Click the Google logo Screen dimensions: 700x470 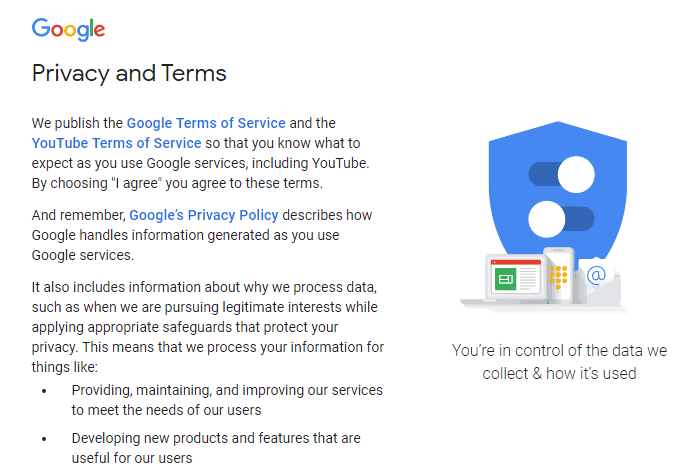click(x=68, y=28)
